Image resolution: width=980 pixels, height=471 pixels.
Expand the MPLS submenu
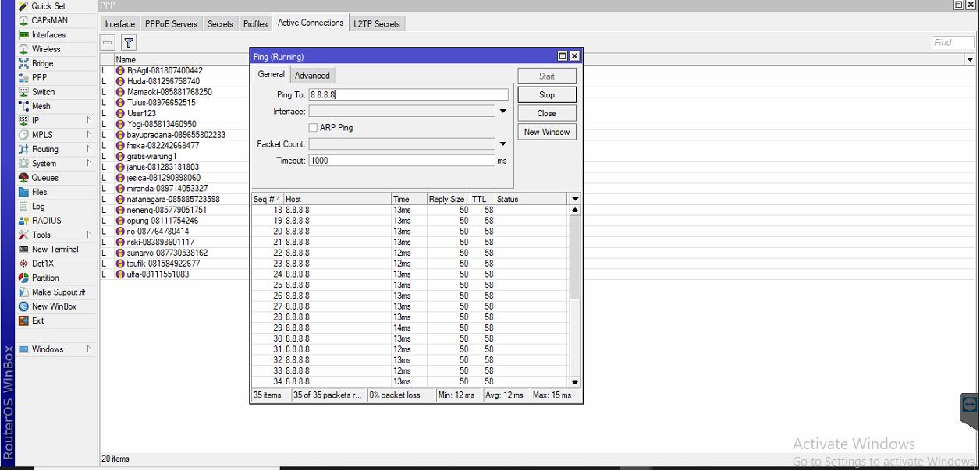pyautogui.click(x=89, y=135)
